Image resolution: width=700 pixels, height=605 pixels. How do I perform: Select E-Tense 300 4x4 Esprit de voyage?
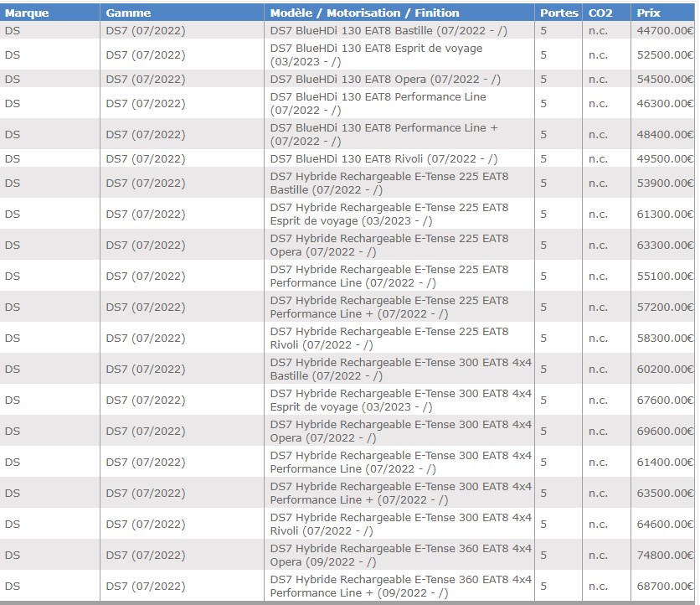(x=401, y=400)
